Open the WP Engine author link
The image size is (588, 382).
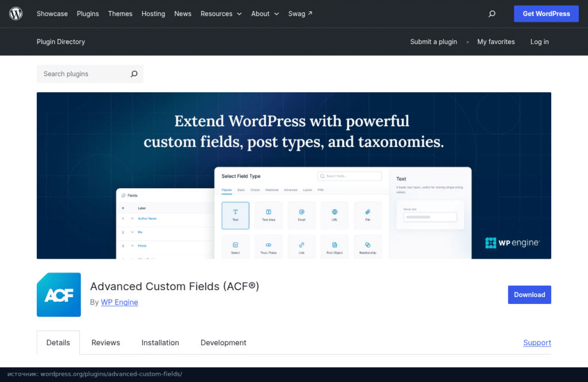click(119, 302)
